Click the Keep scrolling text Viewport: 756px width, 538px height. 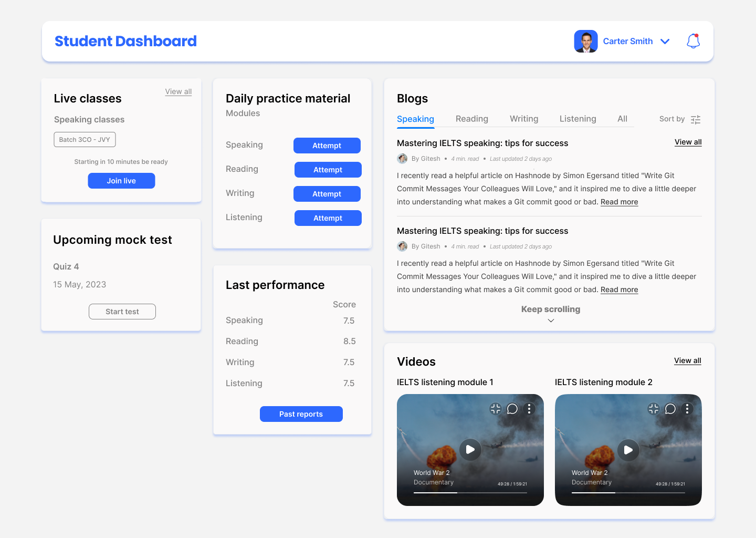click(x=551, y=309)
